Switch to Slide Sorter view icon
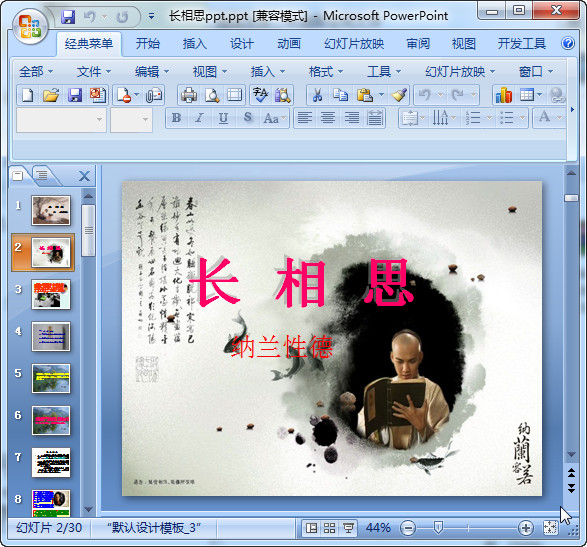The height and width of the screenshot is (547, 587). pos(329,528)
